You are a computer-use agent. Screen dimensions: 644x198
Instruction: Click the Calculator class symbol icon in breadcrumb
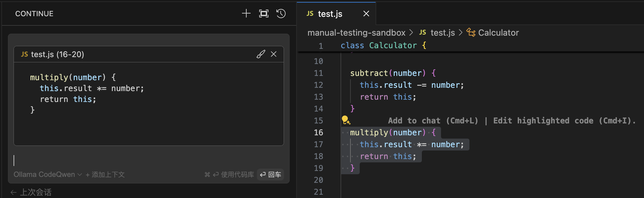(471, 32)
